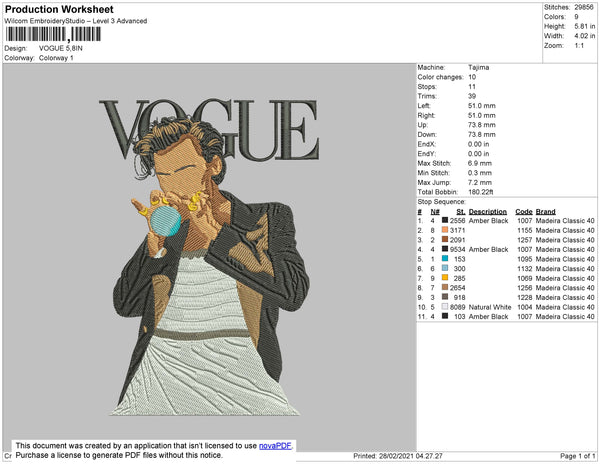Click the Stops value "11"

point(471,86)
